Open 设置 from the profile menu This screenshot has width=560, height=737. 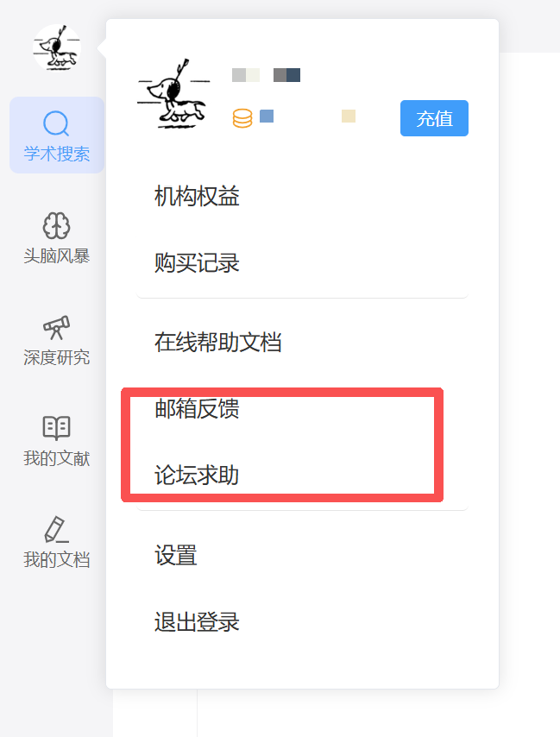[x=176, y=555]
